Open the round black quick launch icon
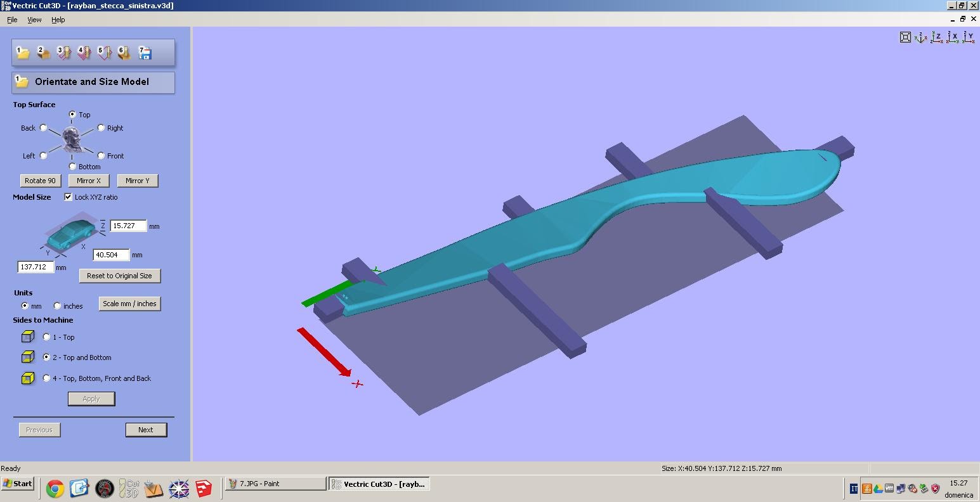Image resolution: width=980 pixels, height=502 pixels. click(105, 489)
